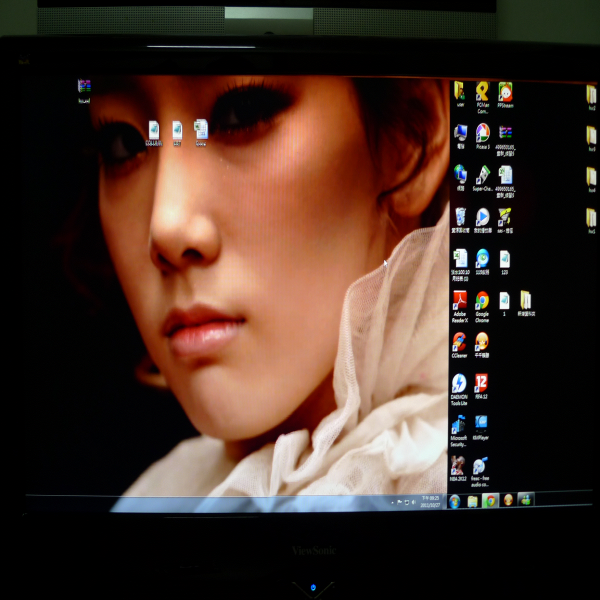
Task: Launch the NBA 2K12 game shortcut
Action: (x=458, y=469)
